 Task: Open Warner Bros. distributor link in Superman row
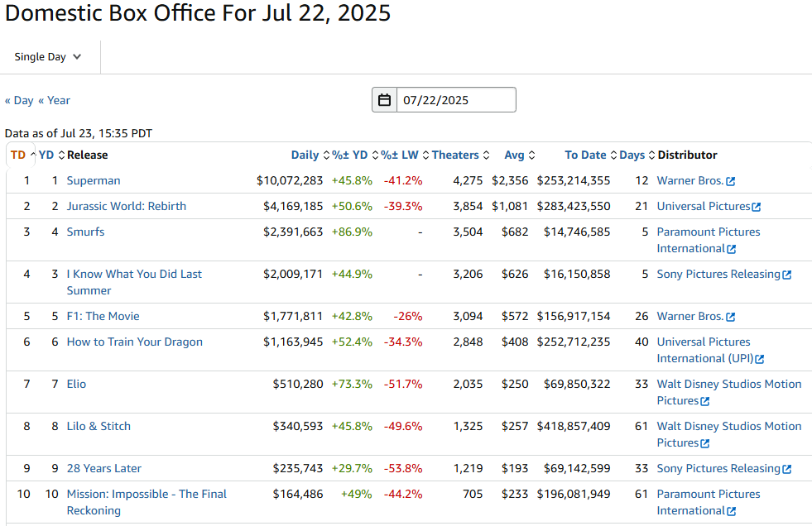click(x=690, y=181)
